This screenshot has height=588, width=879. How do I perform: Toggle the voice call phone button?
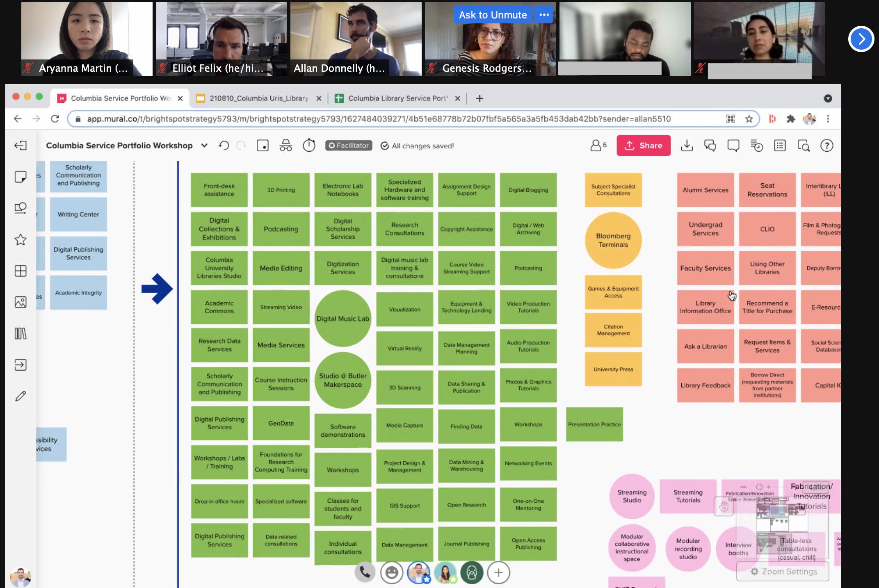click(x=365, y=572)
